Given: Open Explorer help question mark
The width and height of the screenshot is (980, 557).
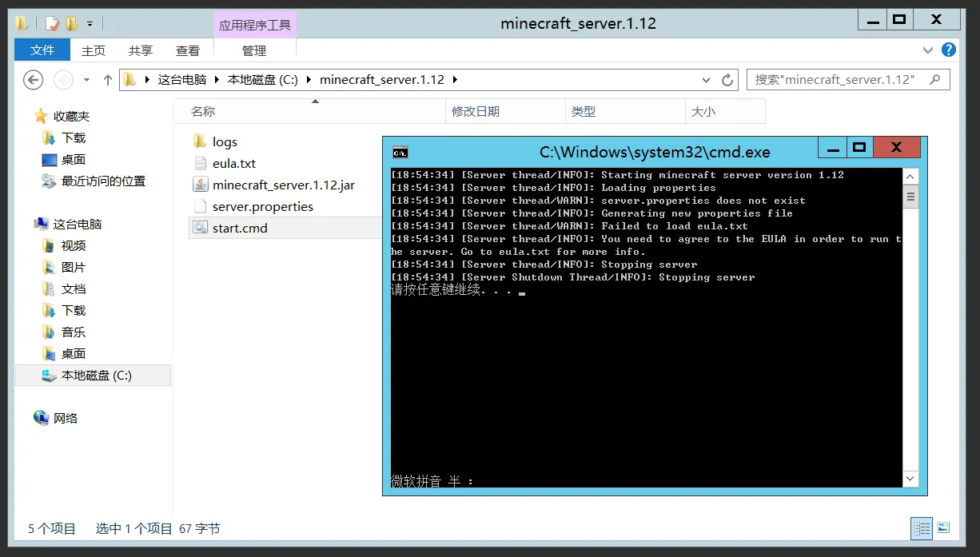Looking at the screenshot, I should 949,50.
